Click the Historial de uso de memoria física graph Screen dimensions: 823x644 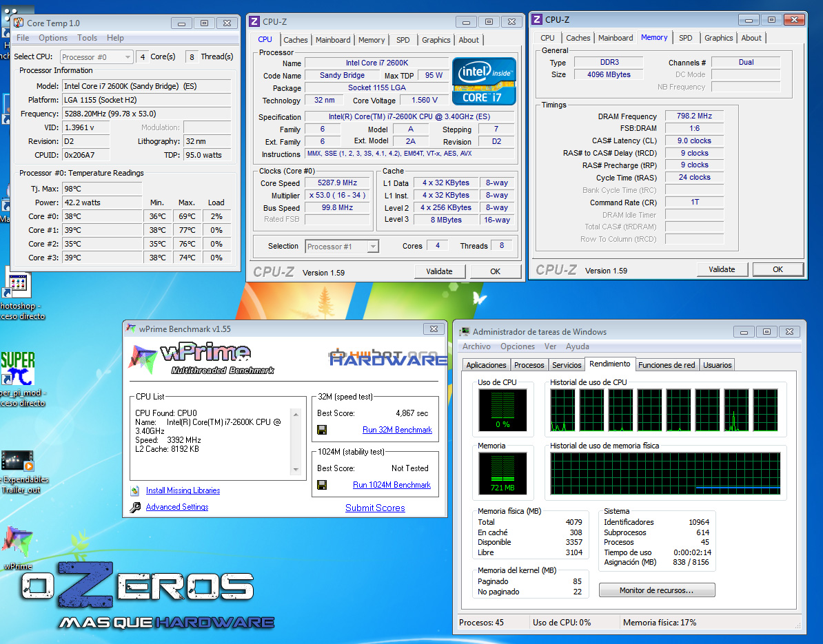pos(666,474)
